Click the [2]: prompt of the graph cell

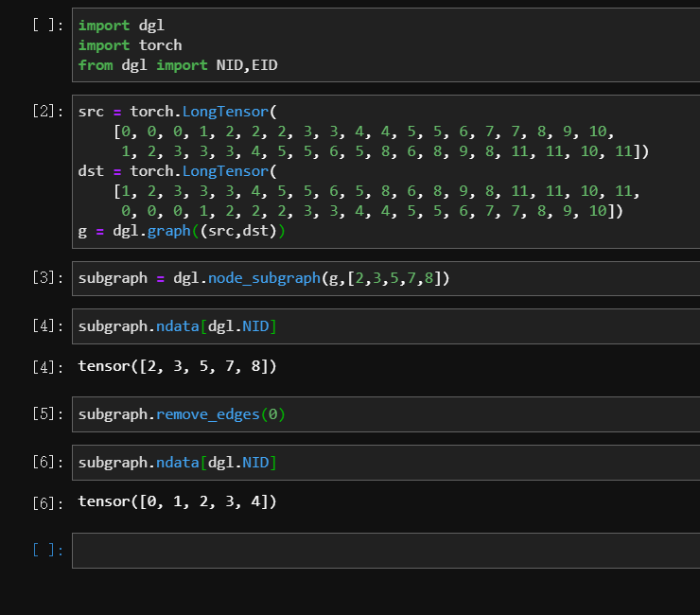point(47,111)
